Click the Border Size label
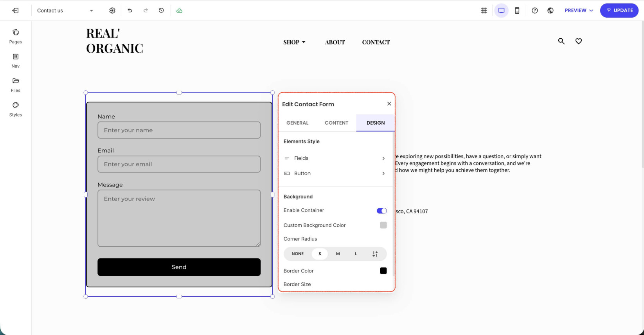This screenshot has height=335, width=644. (297, 284)
